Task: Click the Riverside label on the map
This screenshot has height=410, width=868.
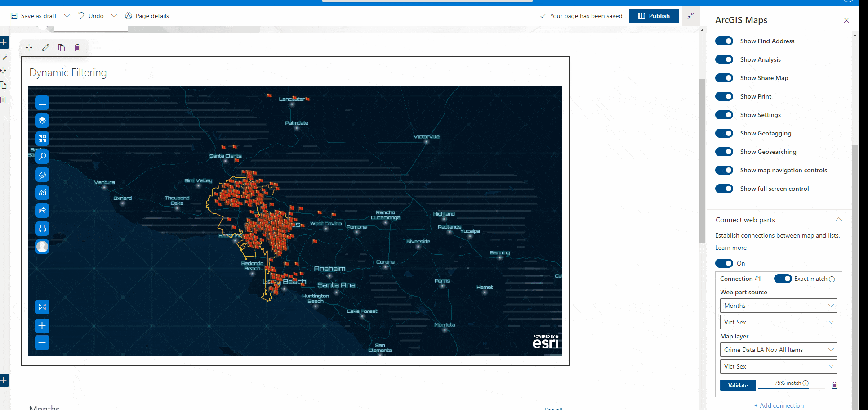Action: point(418,242)
